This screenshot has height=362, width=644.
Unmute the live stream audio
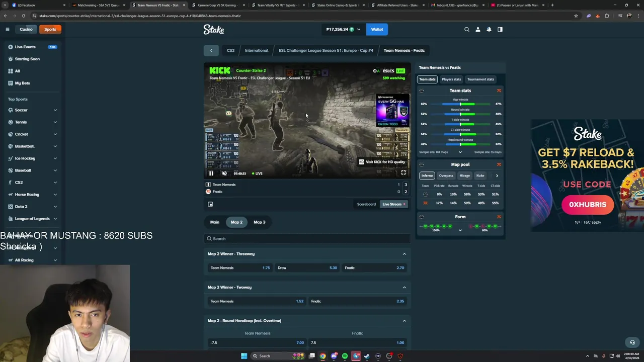click(x=224, y=173)
